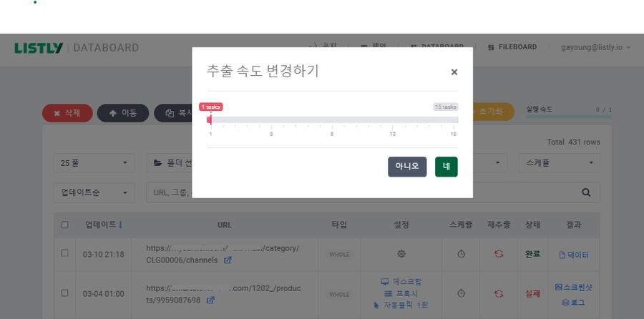Click the slider track near tick 8
644x319 pixels.
tap(332, 120)
